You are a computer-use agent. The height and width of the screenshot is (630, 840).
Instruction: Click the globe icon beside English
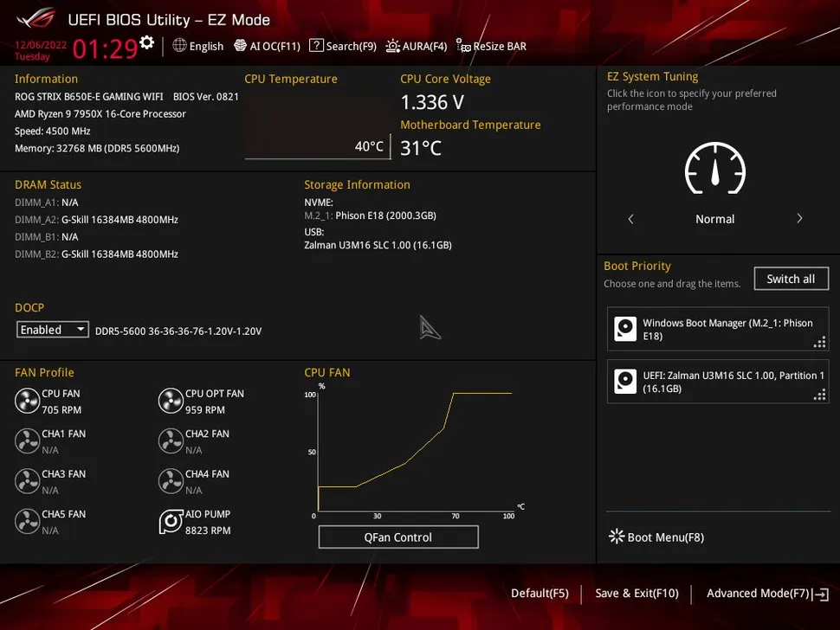[x=179, y=46]
